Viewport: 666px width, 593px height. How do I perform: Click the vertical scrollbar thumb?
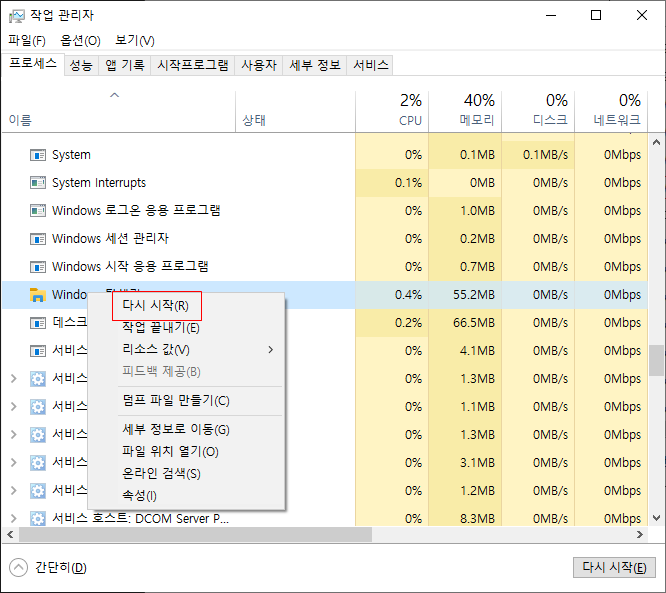click(x=657, y=360)
